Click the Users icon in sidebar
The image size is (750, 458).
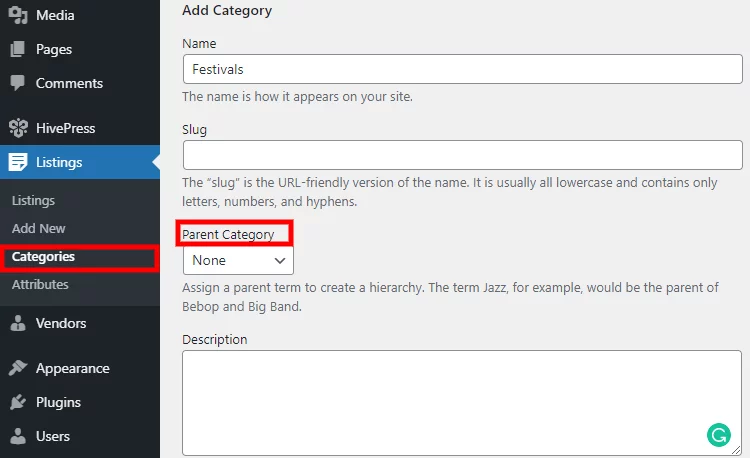[18, 436]
